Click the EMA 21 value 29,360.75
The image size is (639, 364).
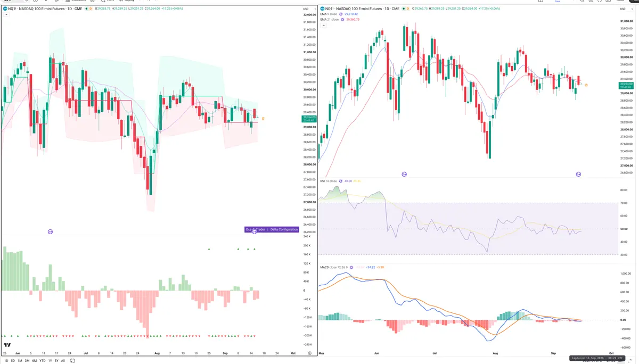click(x=353, y=19)
